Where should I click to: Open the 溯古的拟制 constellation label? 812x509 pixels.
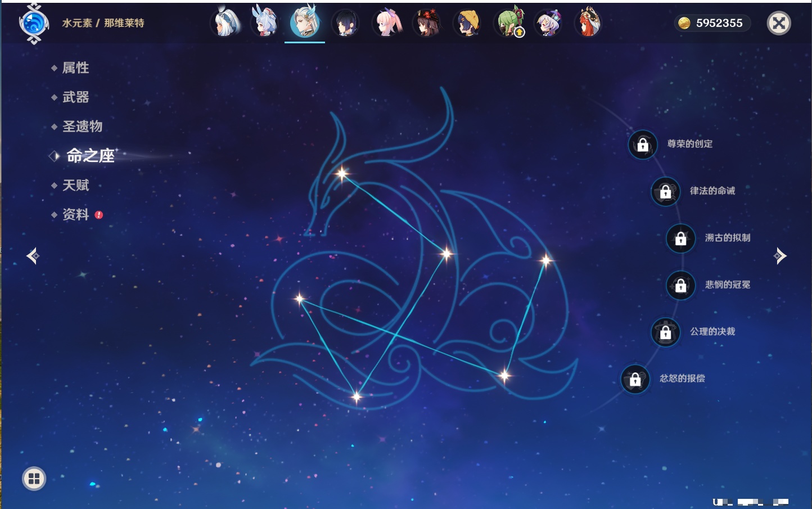point(728,238)
